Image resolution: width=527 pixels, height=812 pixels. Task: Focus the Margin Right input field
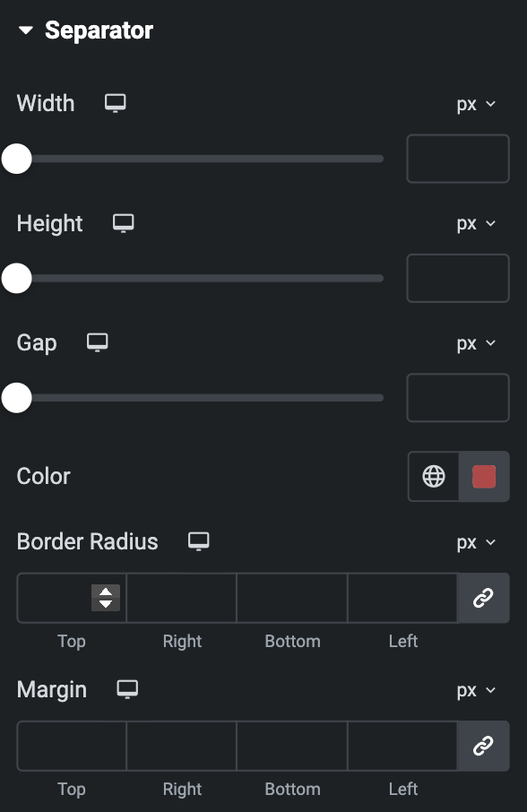pyautogui.click(x=182, y=746)
